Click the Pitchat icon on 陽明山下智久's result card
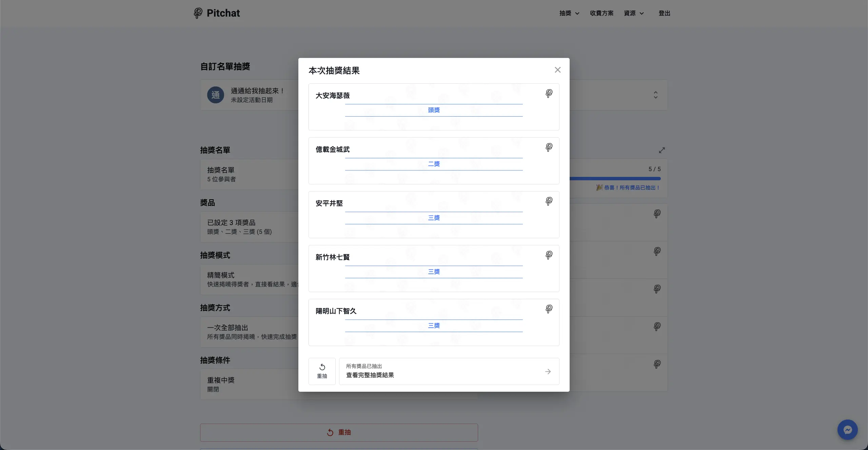Viewport: 868px width, 450px height. click(x=549, y=309)
